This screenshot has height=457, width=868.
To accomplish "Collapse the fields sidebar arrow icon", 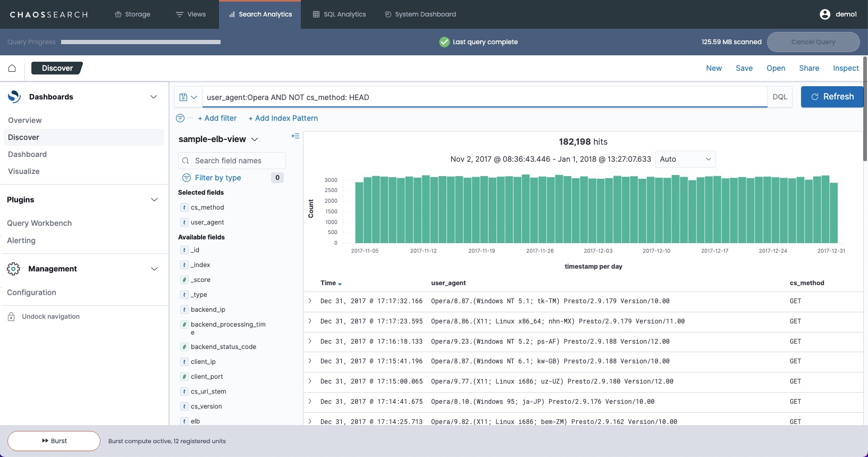I will tap(296, 136).
